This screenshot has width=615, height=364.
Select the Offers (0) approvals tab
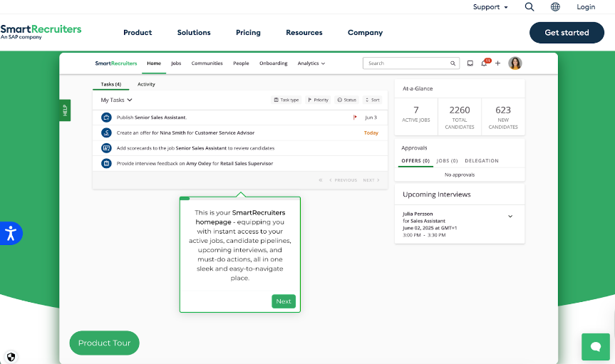click(x=415, y=161)
